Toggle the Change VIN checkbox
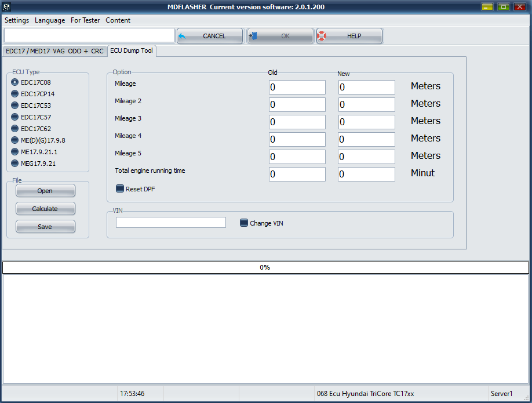532x403 pixels. click(x=244, y=223)
